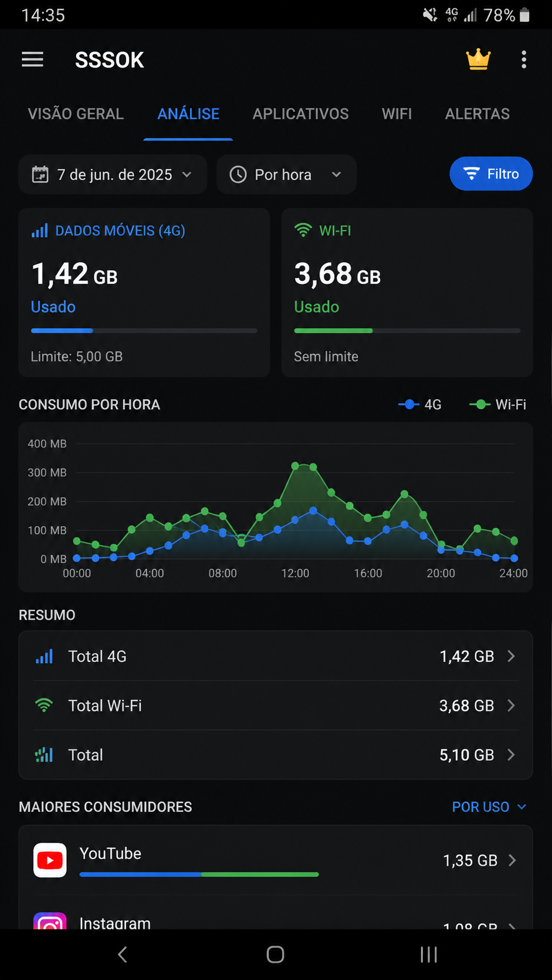Open the three-dot overflow menu
552x980 pixels.
coord(524,59)
